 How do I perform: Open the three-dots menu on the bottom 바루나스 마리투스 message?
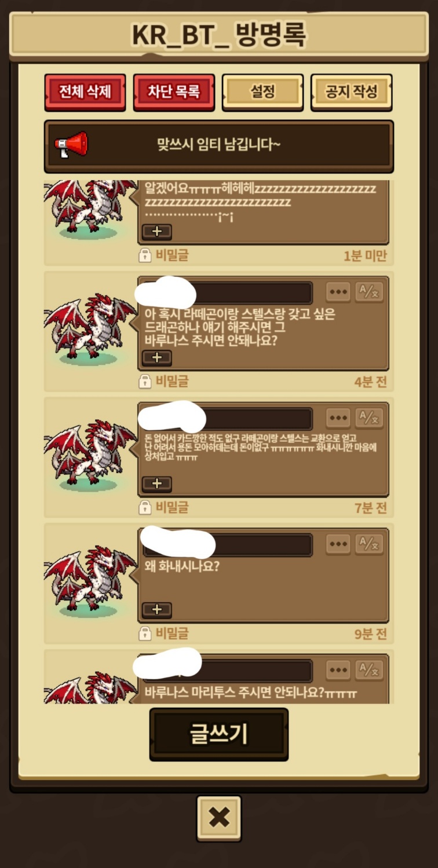point(338,670)
